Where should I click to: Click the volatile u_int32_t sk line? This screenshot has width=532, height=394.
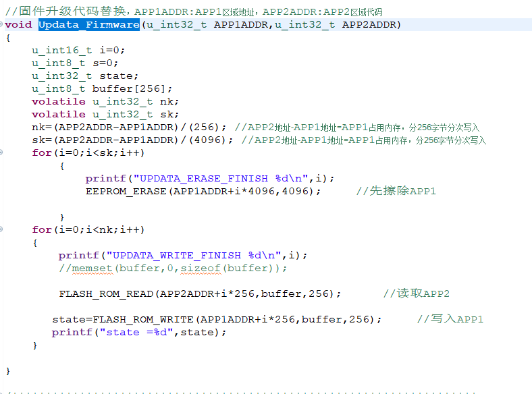pyautogui.click(x=105, y=115)
